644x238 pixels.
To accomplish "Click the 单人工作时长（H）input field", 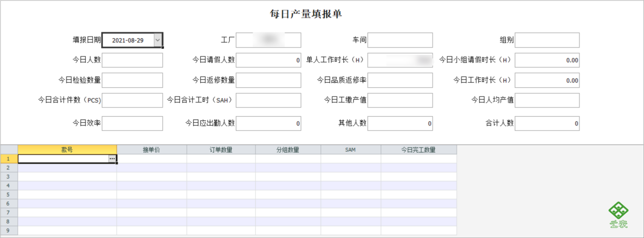I will pyautogui.click(x=400, y=60).
